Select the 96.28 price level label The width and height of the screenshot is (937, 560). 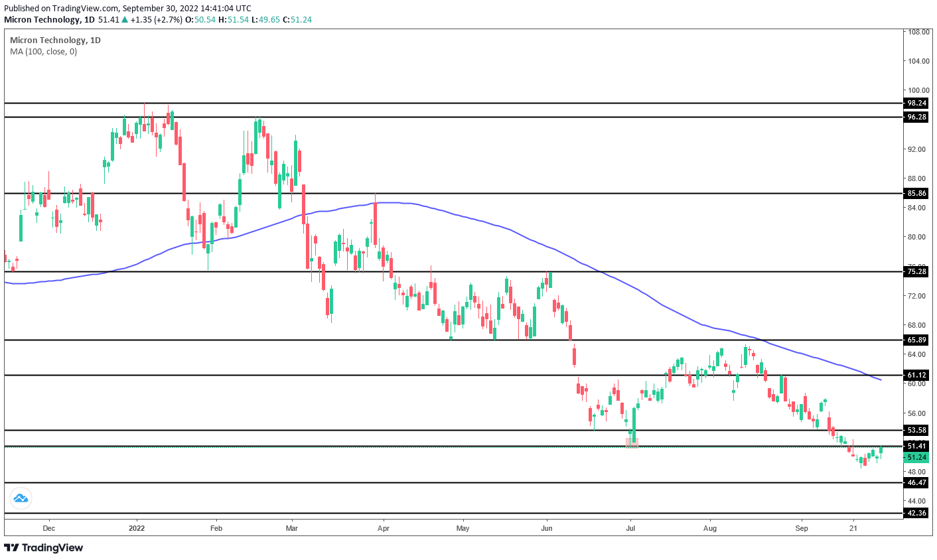pyautogui.click(x=916, y=117)
